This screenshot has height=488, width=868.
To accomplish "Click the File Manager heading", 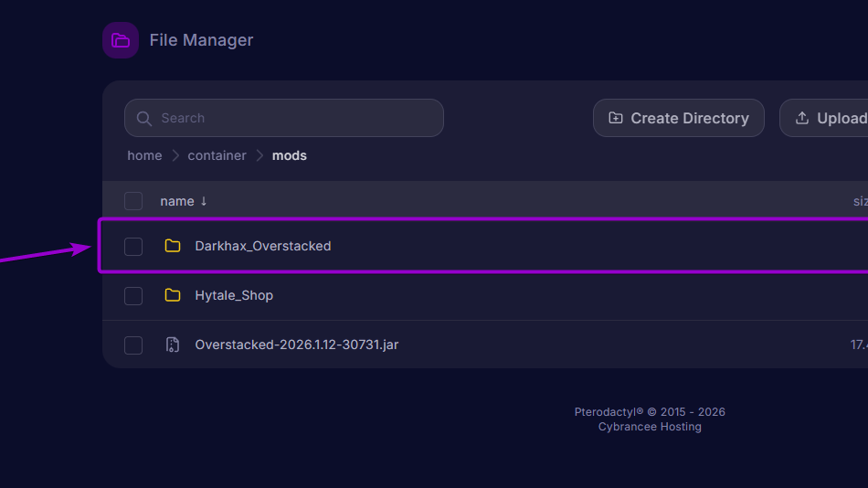I will point(202,40).
